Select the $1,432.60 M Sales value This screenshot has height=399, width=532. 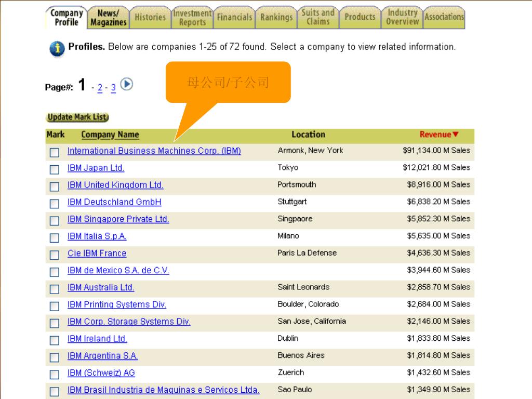(438, 372)
